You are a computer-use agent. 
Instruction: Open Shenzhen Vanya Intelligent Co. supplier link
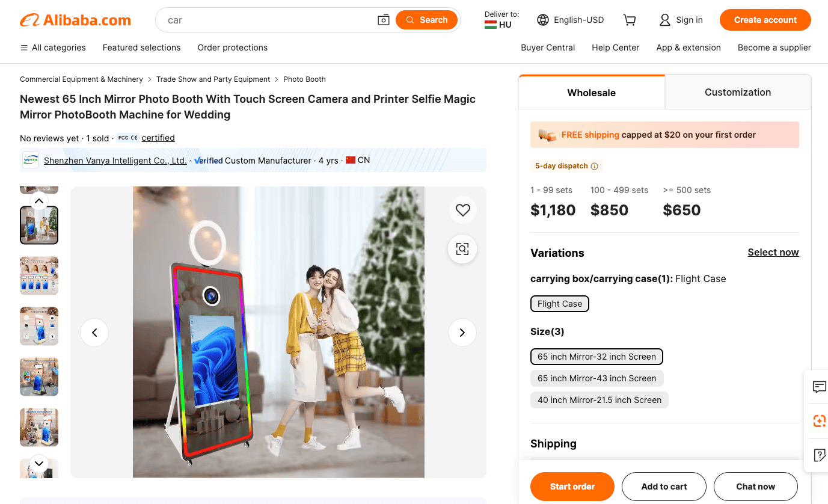point(115,161)
